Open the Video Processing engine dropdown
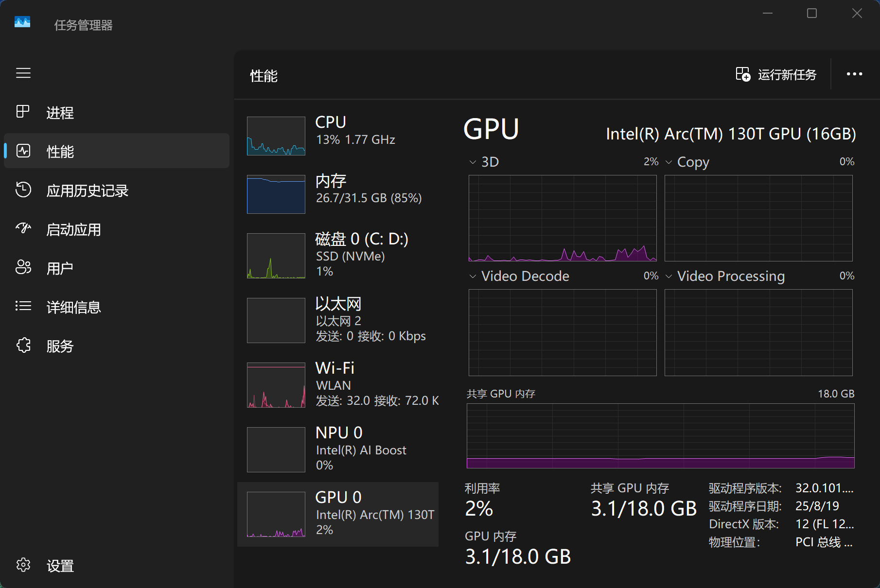Viewport: 880px width, 588px height. click(x=669, y=277)
